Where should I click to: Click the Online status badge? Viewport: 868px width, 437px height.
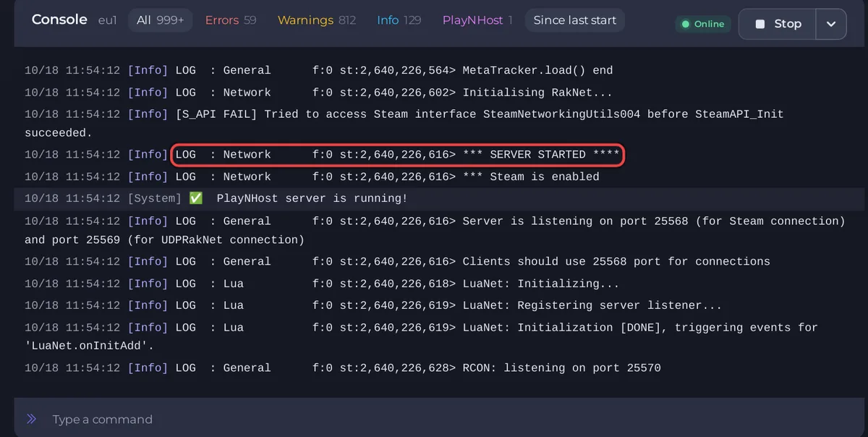tap(703, 24)
